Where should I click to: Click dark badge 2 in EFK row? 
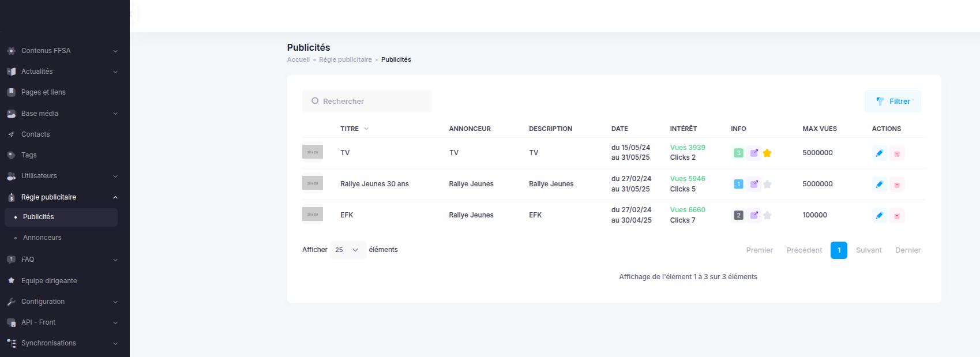[738, 215]
